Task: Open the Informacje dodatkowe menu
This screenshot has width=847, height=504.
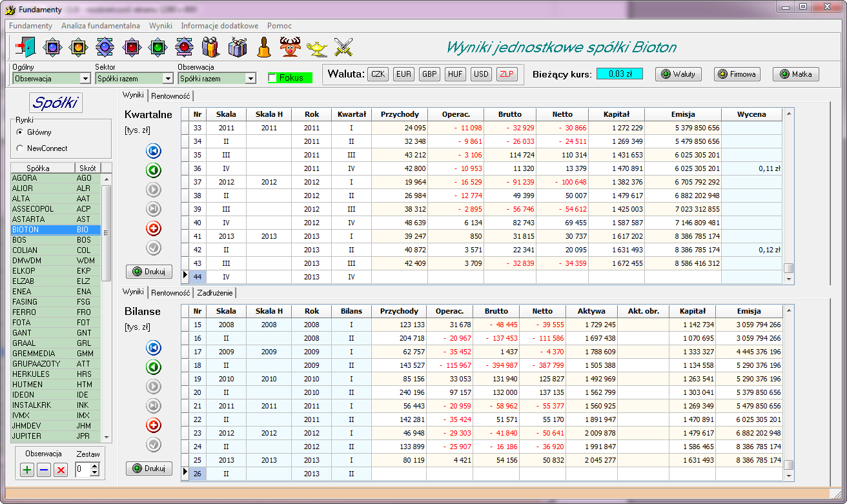Action: tap(219, 26)
